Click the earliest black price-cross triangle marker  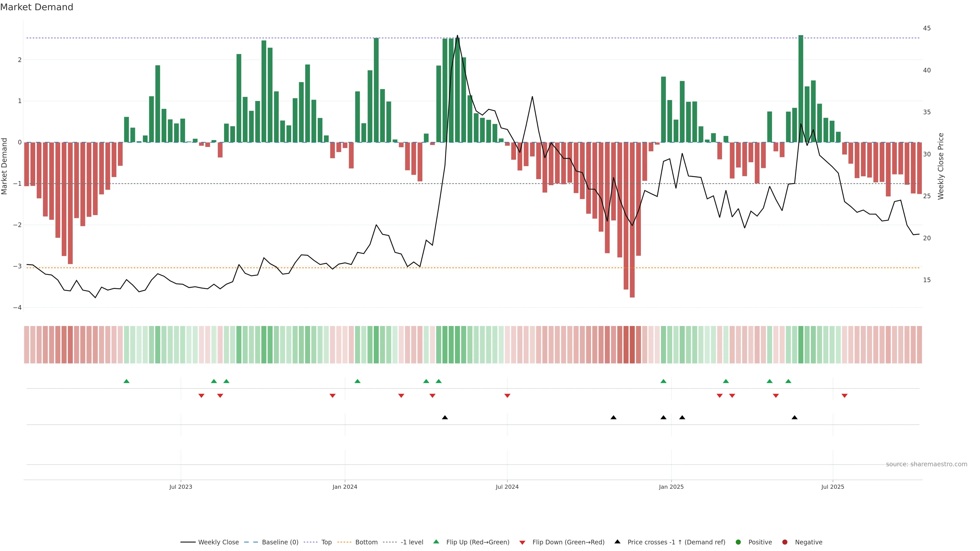pyautogui.click(x=445, y=418)
